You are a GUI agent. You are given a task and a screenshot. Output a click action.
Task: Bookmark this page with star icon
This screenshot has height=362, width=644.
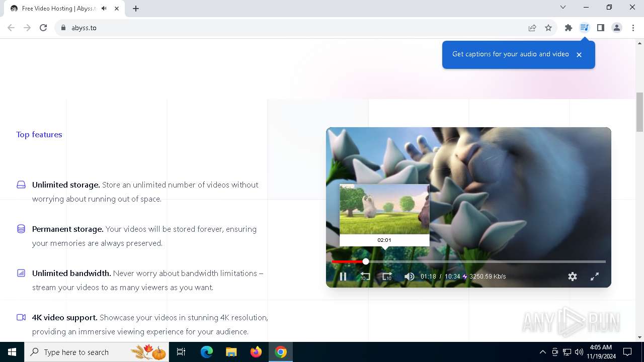click(548, 28)
